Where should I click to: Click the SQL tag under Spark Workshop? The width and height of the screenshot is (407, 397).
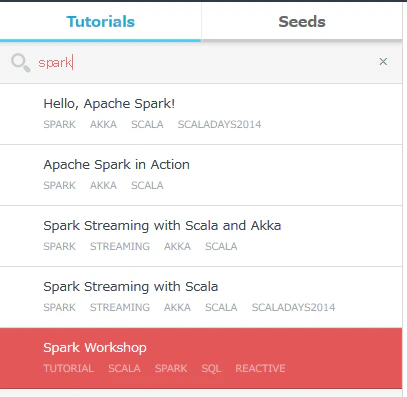click(211, 368)
